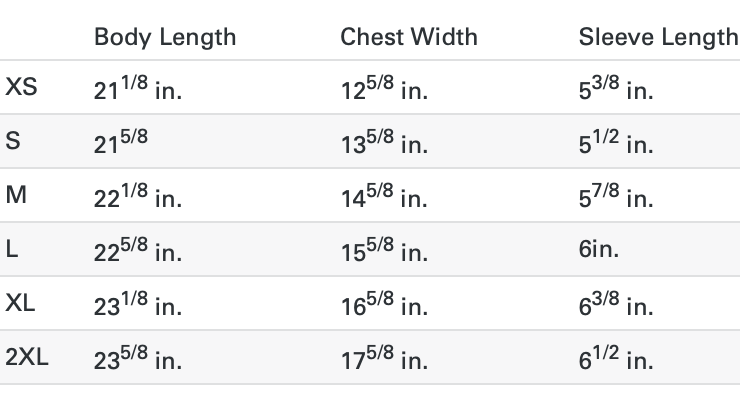Click M chest width 14 5/8 in.

[x=384, y=195]
